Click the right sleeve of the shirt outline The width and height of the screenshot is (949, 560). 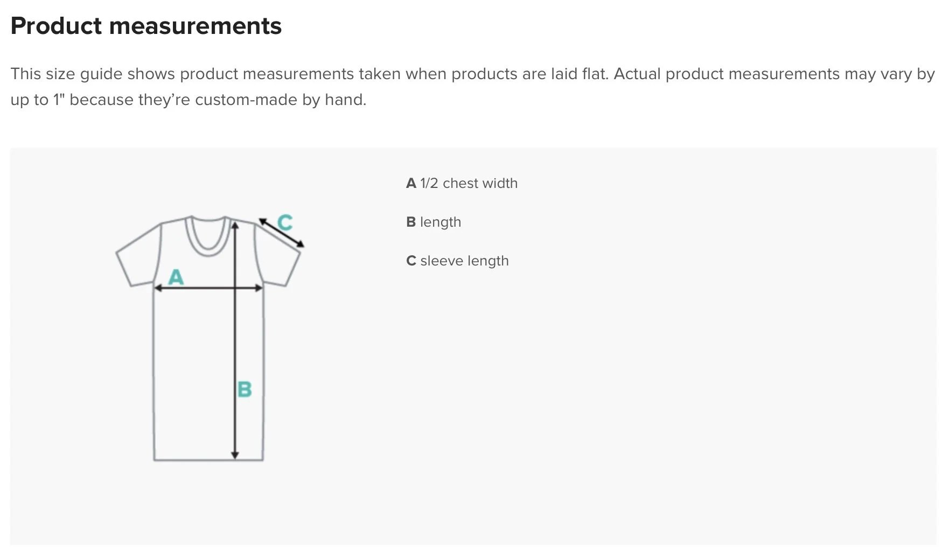pyautogui.click(x=278, y=254)
